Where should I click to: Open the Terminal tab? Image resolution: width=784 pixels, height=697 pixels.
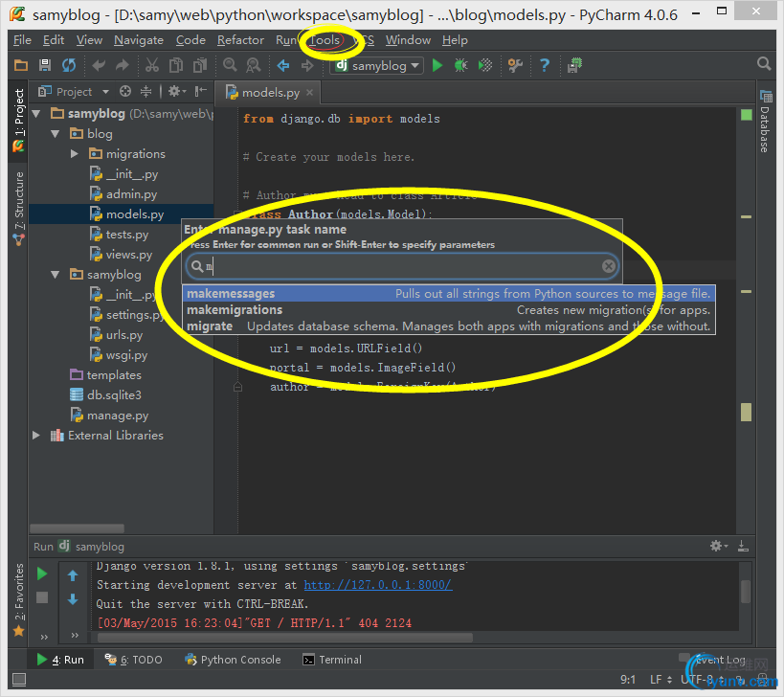click(x=332, y=660)
